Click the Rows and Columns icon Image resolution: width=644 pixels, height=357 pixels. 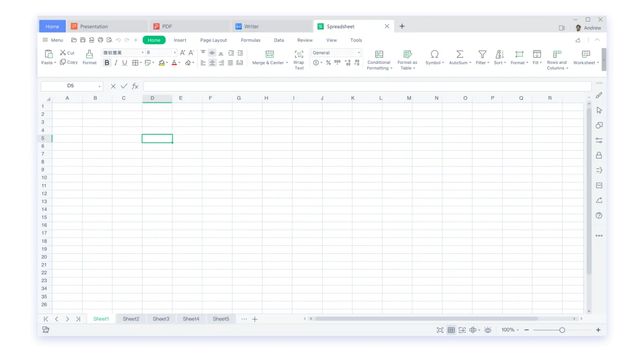coord(557,54)
